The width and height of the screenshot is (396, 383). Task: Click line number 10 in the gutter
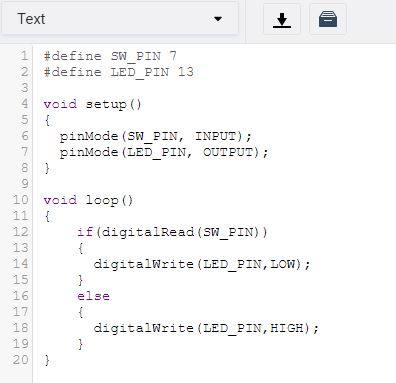(x=21, y=200)
